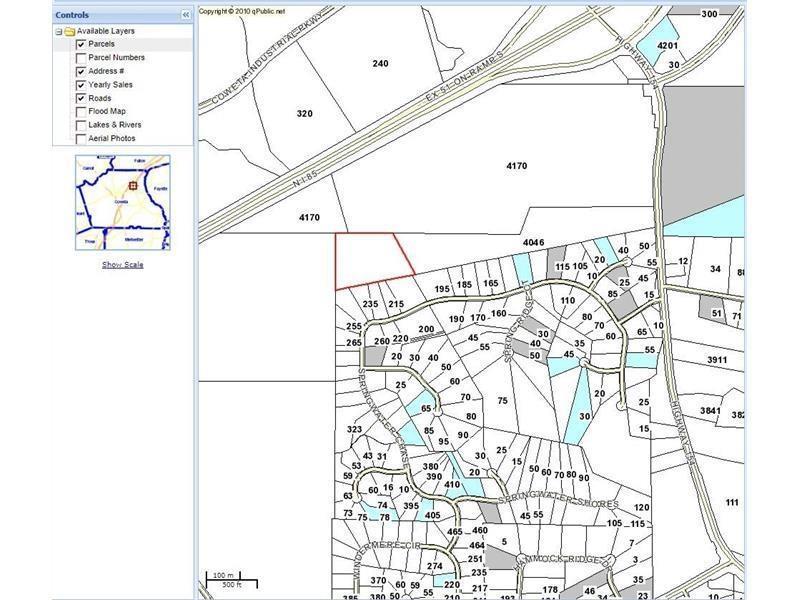Click parcel labeled 4046

point(533,243)
